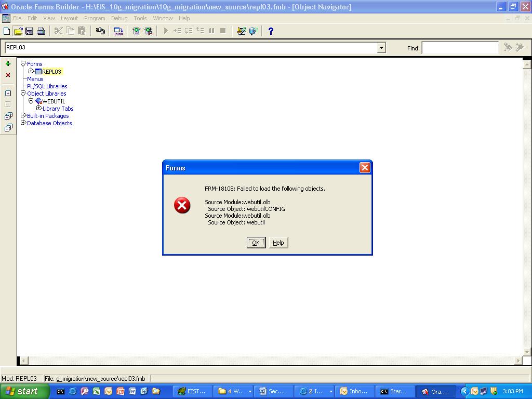Click the debugger Go play icon
The width and height of the screenshot is (532, 399).
(x=166, y=31)
